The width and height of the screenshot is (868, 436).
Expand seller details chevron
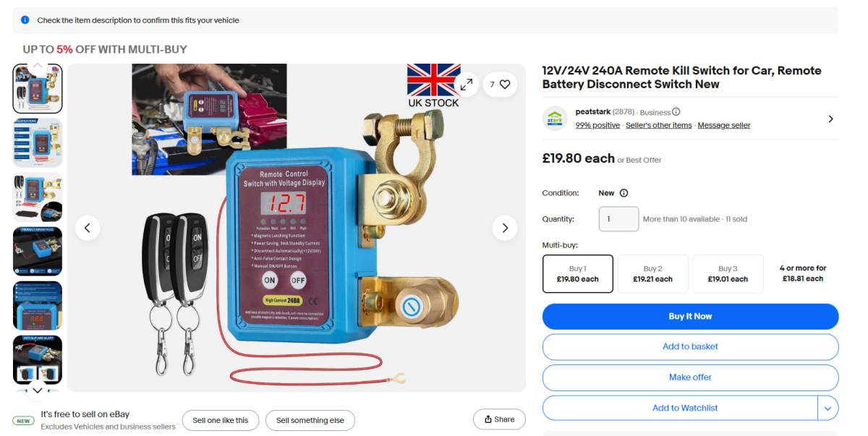click(x=830, y=119)
